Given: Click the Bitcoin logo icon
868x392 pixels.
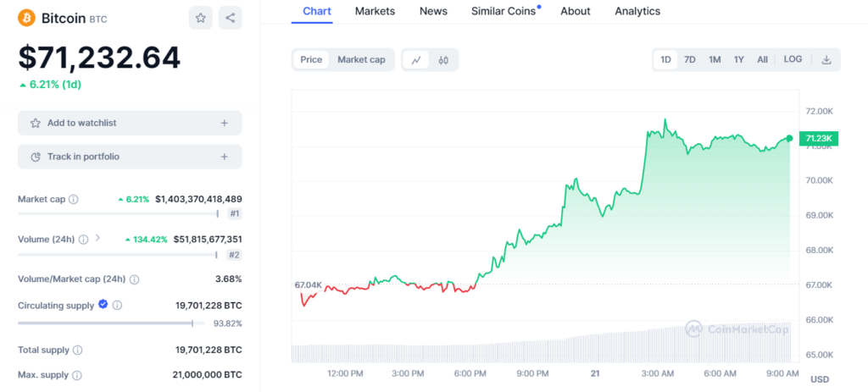Looking at the screenshot, I should (x=26, y=19).
